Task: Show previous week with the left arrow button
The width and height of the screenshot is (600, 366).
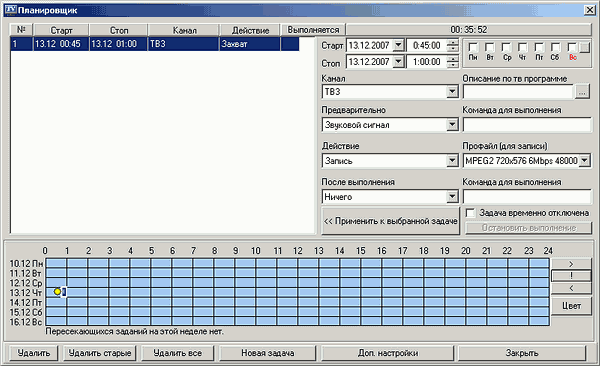Action: [571, 288]
